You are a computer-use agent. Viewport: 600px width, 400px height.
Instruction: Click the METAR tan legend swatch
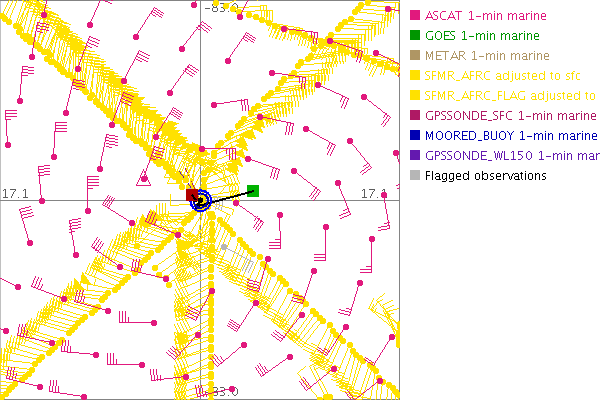pyautogui.click(x=415, y=55)
